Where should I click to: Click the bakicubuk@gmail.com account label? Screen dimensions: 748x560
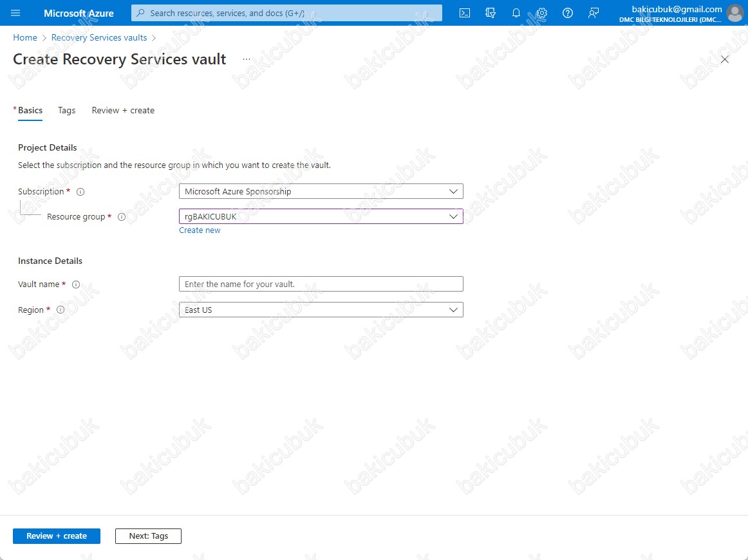[677, 9]
